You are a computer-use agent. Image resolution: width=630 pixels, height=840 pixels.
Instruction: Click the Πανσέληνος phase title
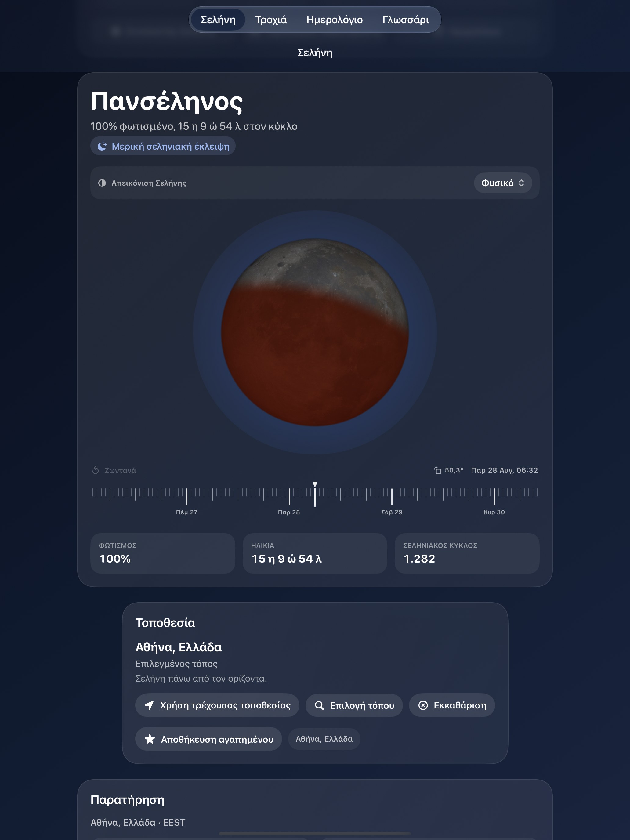166,102
